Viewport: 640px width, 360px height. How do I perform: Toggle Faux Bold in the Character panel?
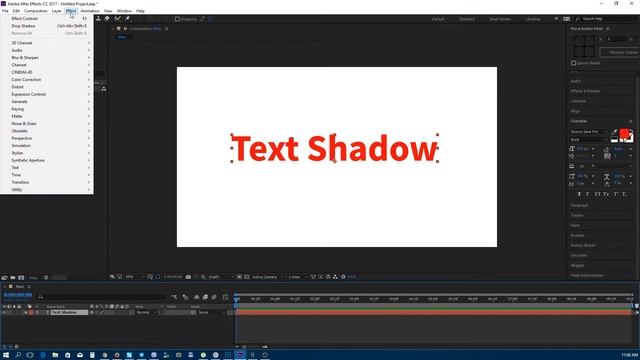pos(579,194)
